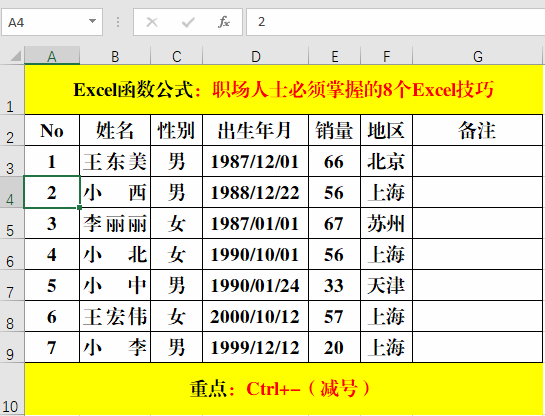Select row 2 header

(x=12, y=130)
